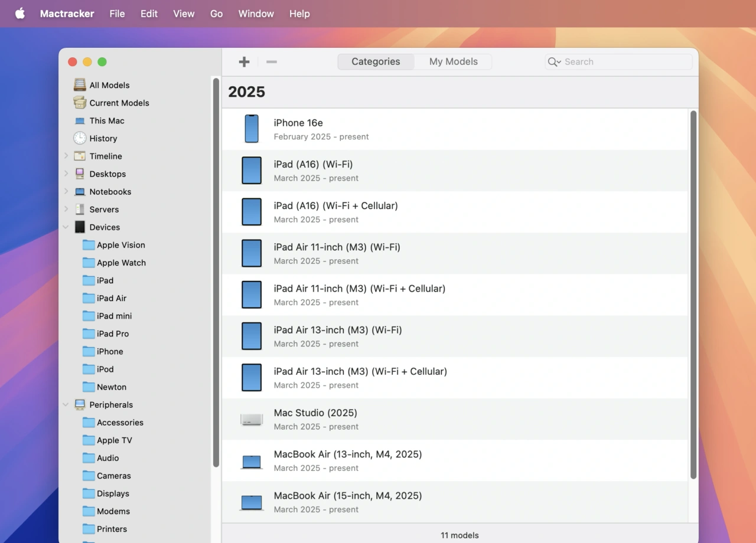Expand the Timeline category
Viewport: 756px width, 543px height.
coord(66,156)
